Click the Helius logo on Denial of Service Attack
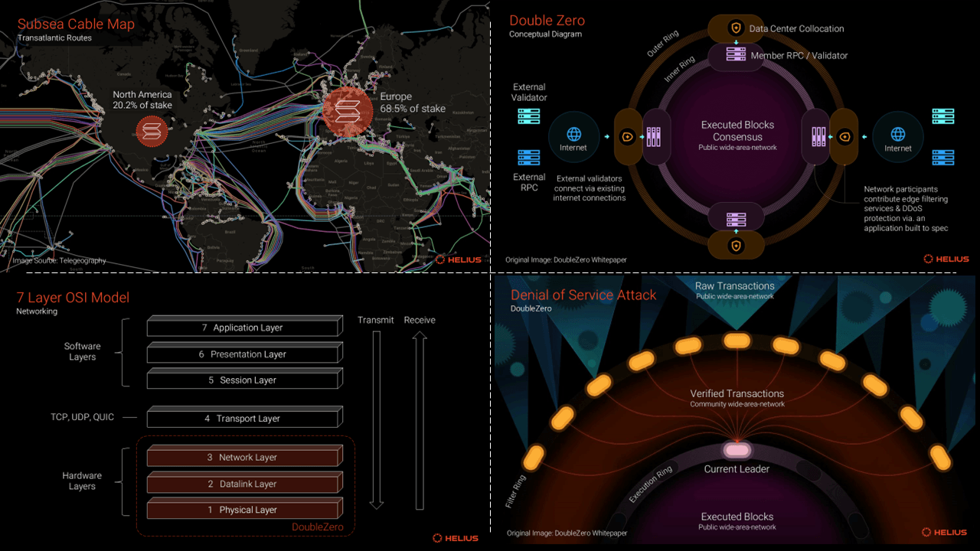Screen dimensions: 980x551 coord(945,532)
